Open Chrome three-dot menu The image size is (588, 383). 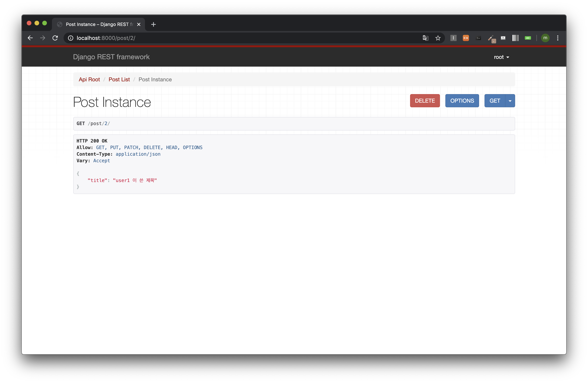click(558, 38)
